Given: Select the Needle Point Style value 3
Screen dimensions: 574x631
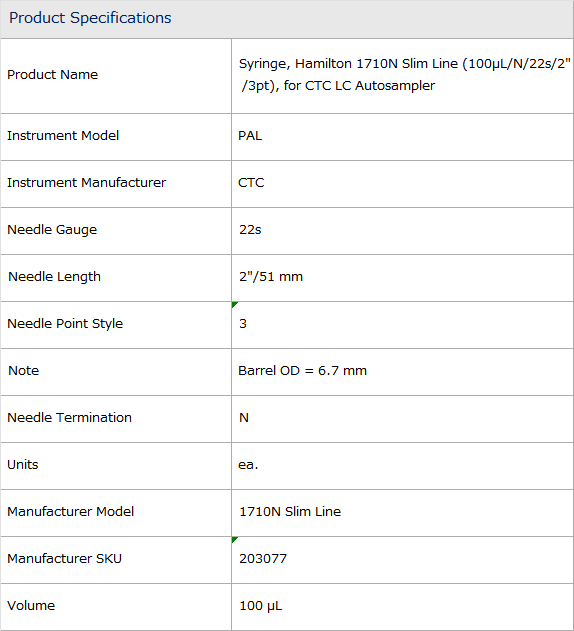Looking at the screenshot, I should click(243, 324).
